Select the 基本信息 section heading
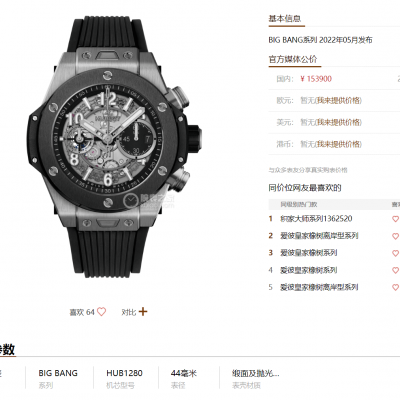Image resolution: width=400 pixels, height=400 pixels. click(x=285, y=19)
